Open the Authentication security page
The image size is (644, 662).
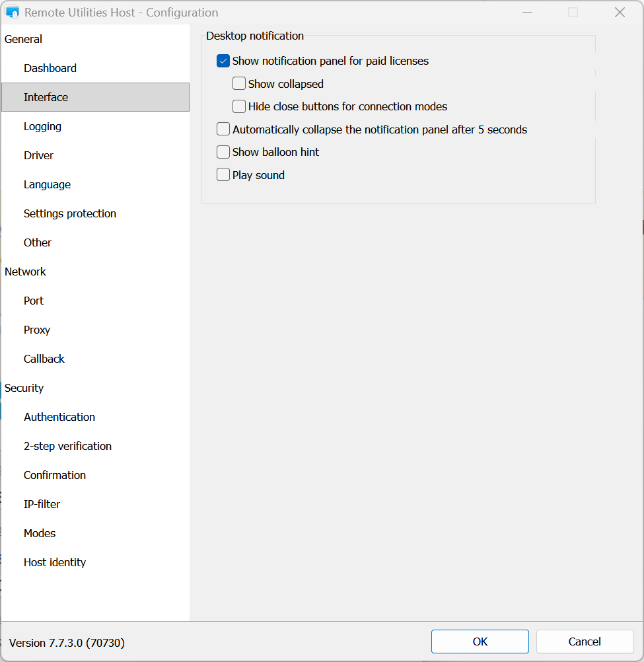point(59,417)
